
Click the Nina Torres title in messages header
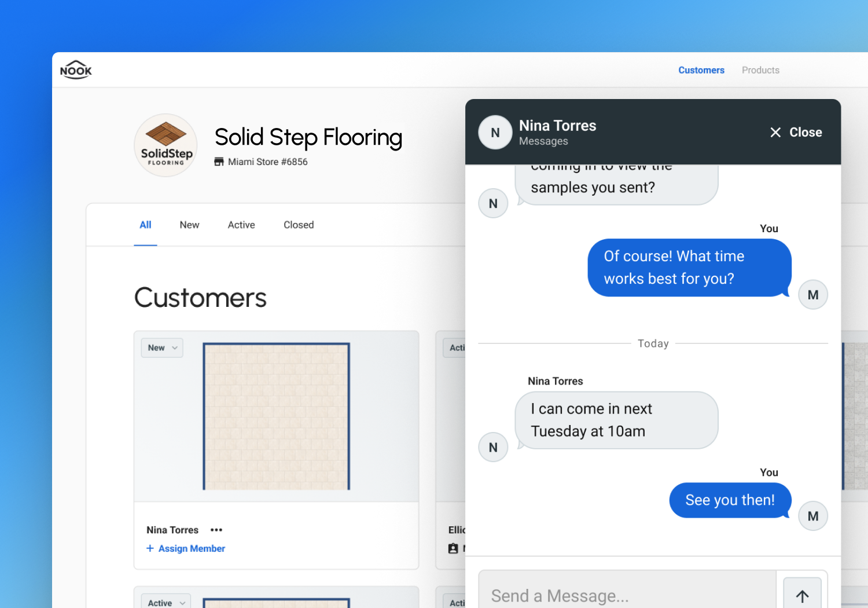click(x=557, y=126)
